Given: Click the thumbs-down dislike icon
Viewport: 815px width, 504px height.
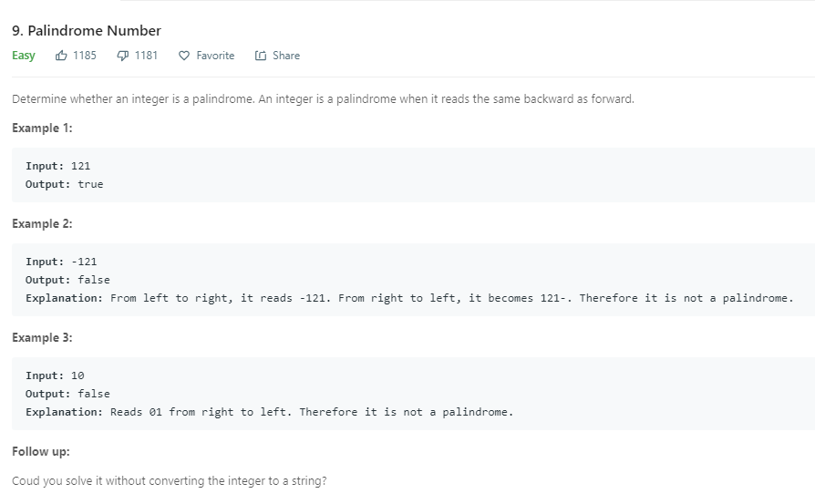Looking at the screenshot, I should 122,56.
